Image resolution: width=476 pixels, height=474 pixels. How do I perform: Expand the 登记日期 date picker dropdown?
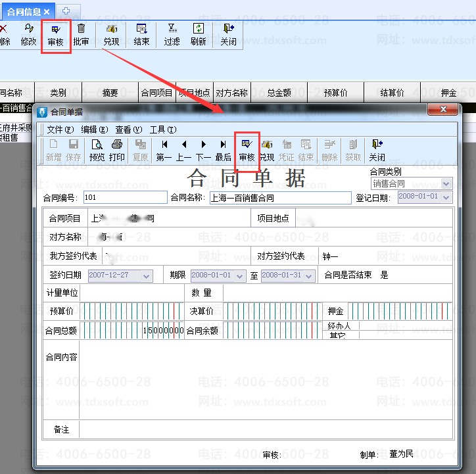(x=447, y=197)
